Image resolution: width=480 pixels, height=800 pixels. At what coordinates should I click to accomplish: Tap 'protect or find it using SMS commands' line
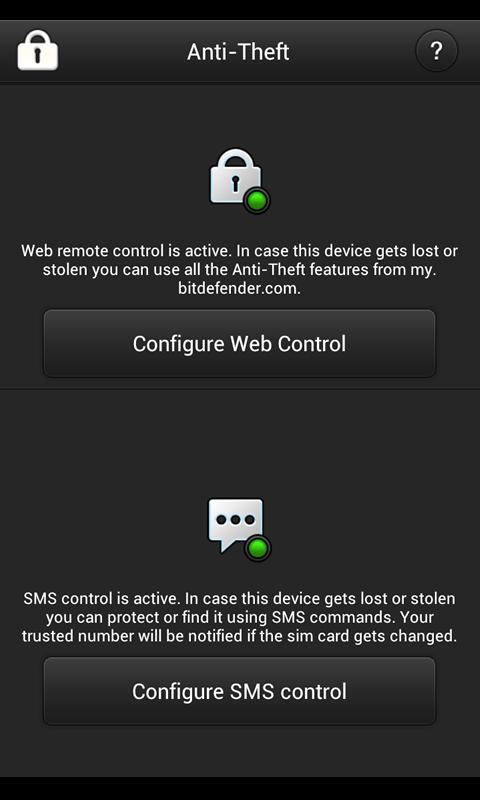pyautogui.click(x=239, y=617)
